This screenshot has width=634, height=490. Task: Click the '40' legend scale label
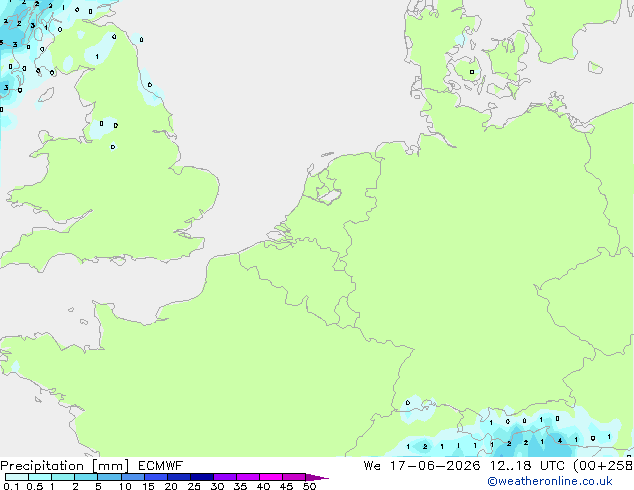[x=263, y=486]
